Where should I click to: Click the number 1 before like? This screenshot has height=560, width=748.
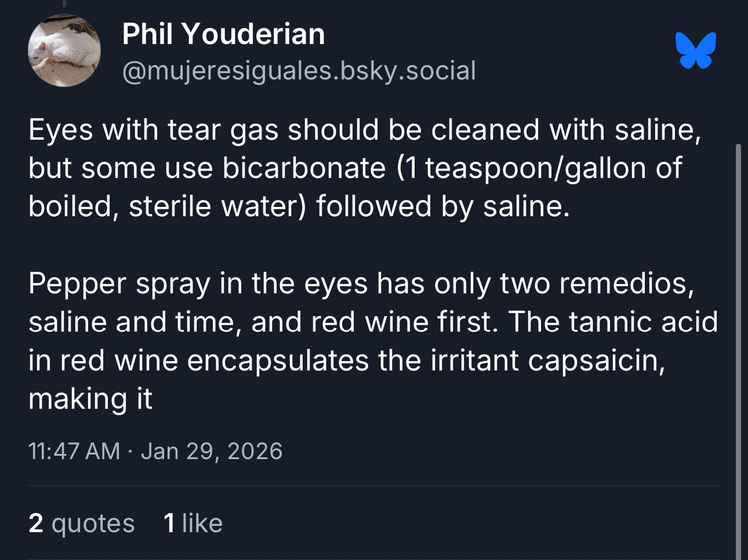[x=169, y=523]
